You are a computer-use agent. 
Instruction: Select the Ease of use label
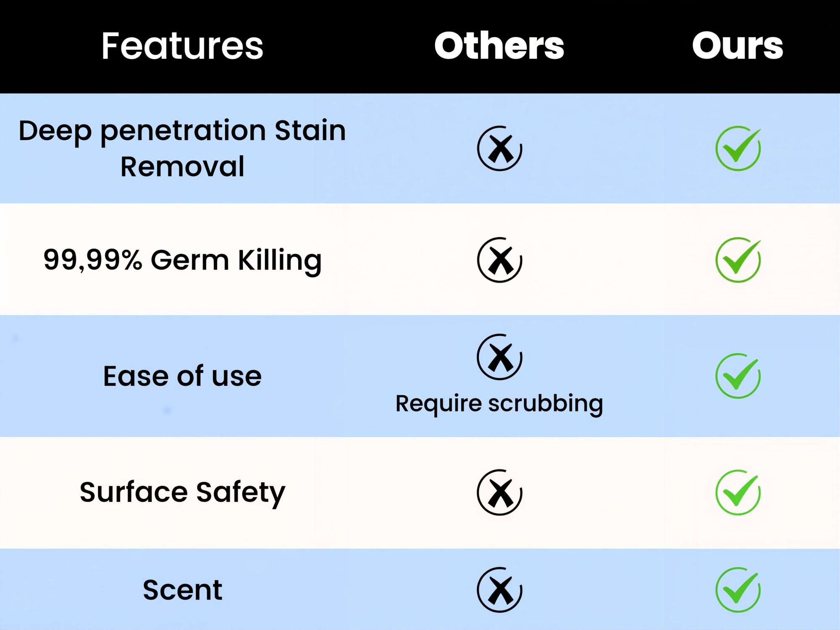click(x=182, y=376)
